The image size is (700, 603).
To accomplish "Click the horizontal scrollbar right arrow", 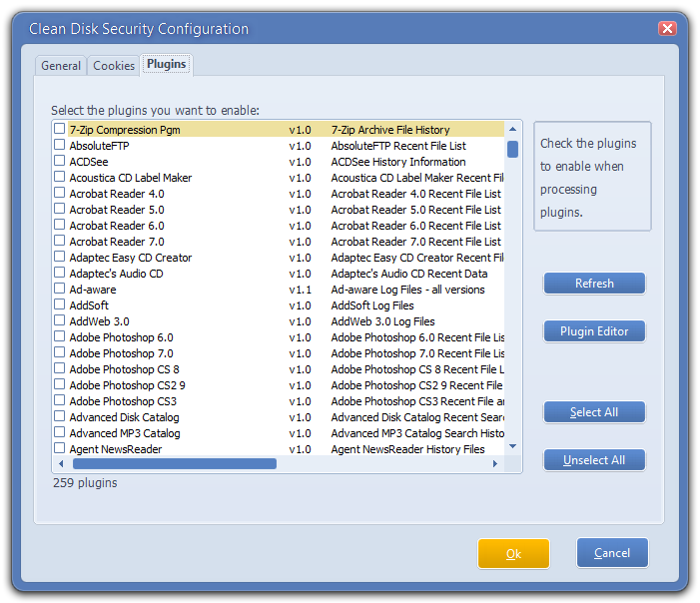I will point(495,464).
